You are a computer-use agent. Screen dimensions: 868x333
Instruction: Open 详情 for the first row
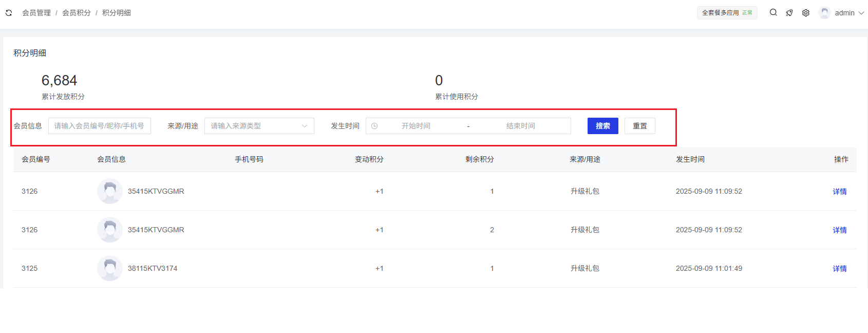(839, 192)
